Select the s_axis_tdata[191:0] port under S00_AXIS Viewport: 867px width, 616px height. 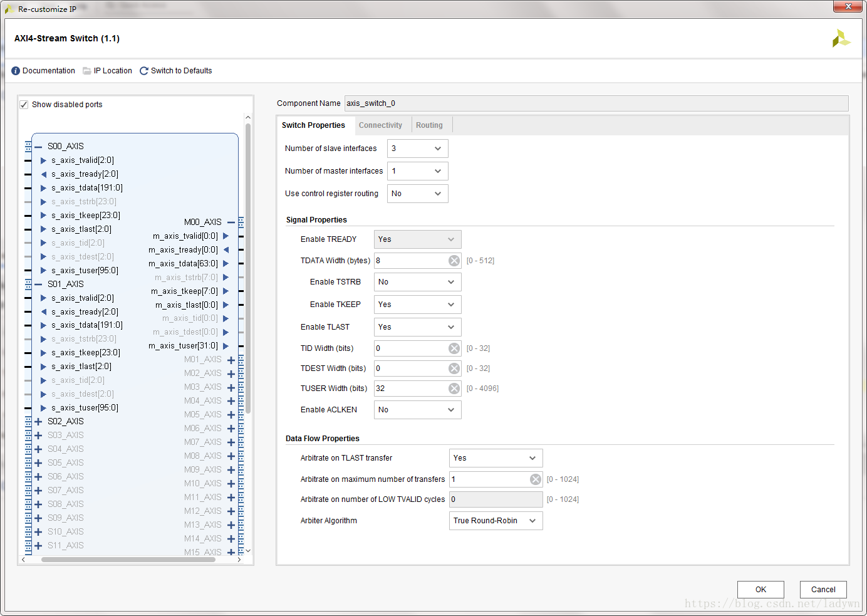click(x=87, y=188)
